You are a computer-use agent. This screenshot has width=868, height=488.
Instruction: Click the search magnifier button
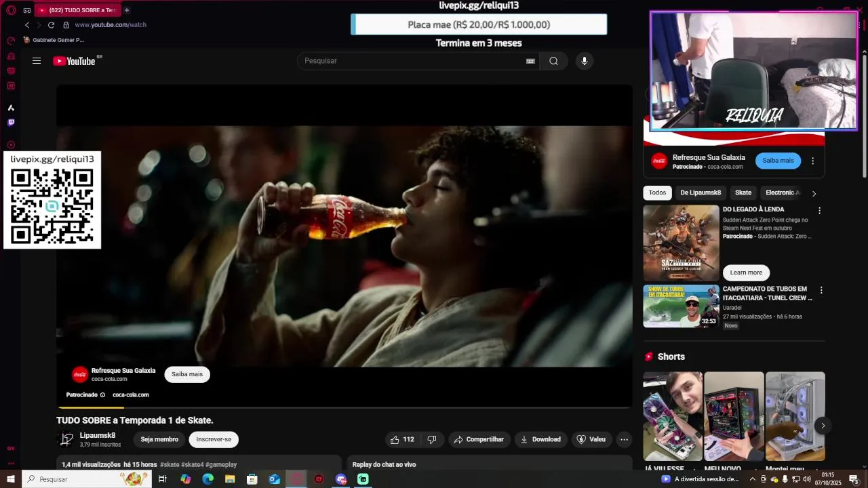[553, 61]
